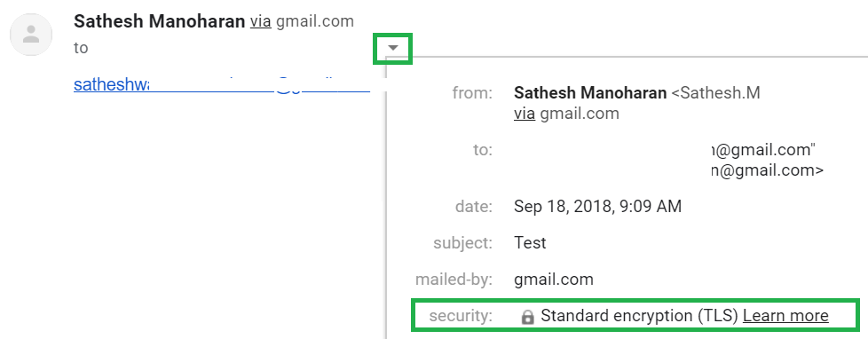
Task: Click the "via" link in the message header
Action: [x=261, y=21]
